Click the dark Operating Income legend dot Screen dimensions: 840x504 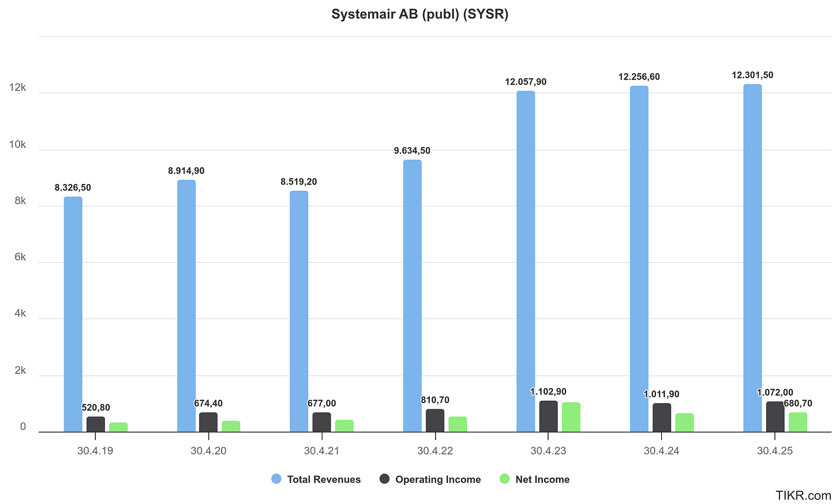click(x=384, y=479)
